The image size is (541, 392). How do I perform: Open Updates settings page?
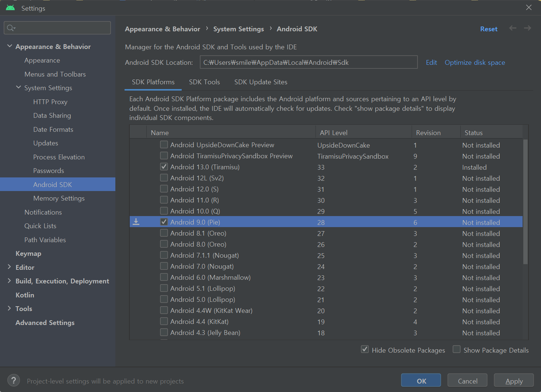(46, 143)
